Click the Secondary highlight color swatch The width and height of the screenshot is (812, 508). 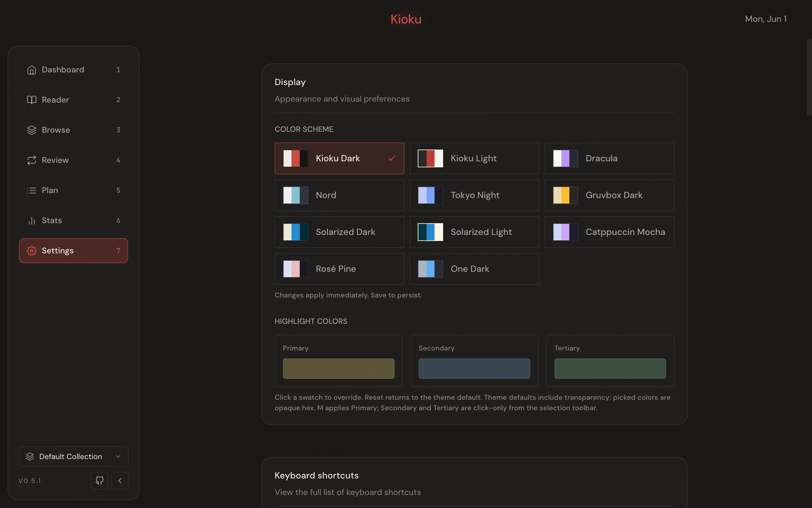point(474,369)
